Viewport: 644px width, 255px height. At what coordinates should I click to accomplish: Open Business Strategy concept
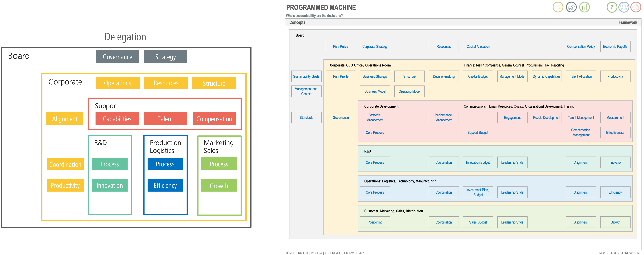click(x=375, y=76)
